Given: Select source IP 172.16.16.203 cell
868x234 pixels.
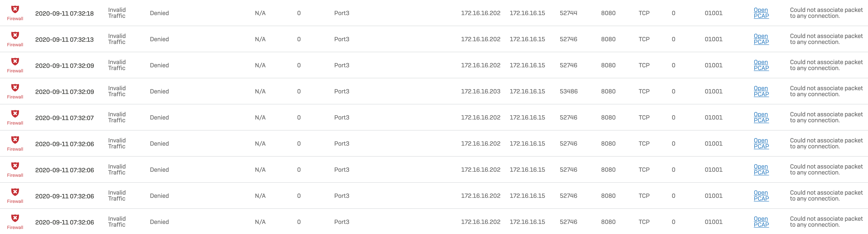Looking at the screenshot, I should (x=481, y=91).
